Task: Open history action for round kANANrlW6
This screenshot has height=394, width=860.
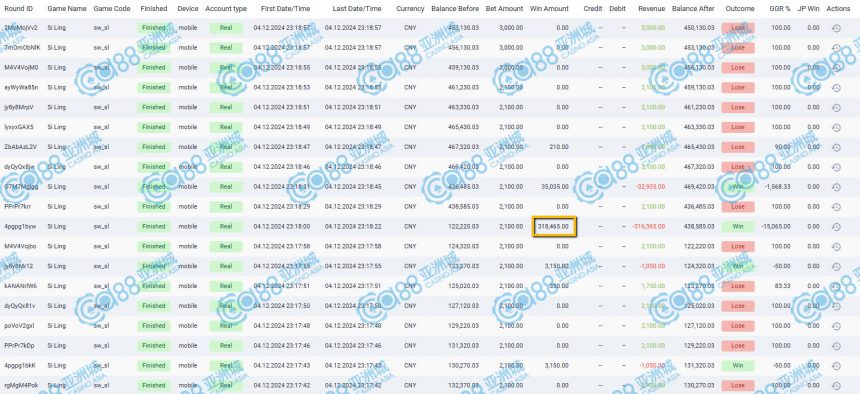Action: click(836, 286)
